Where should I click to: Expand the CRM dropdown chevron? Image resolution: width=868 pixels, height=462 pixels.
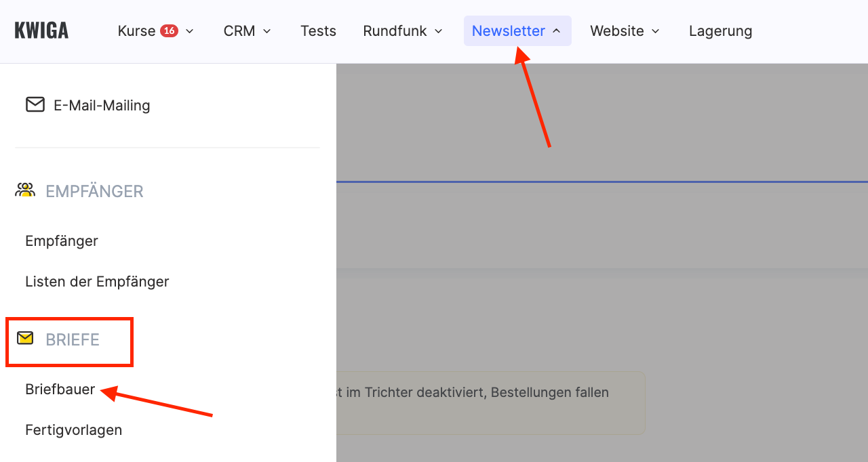click(267, 31)
